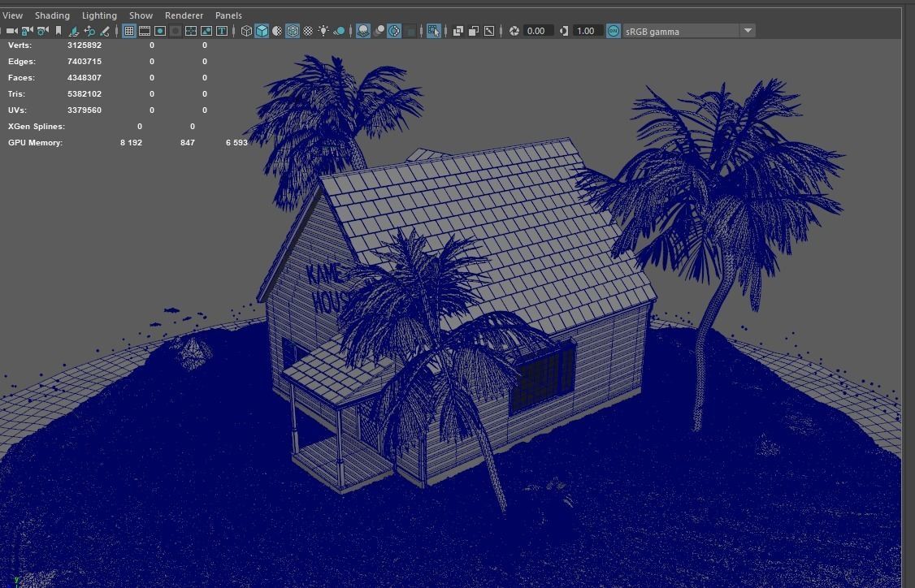Click the GPU Memory value 6 593
915x588 pixels.
[x=236, y=143]
